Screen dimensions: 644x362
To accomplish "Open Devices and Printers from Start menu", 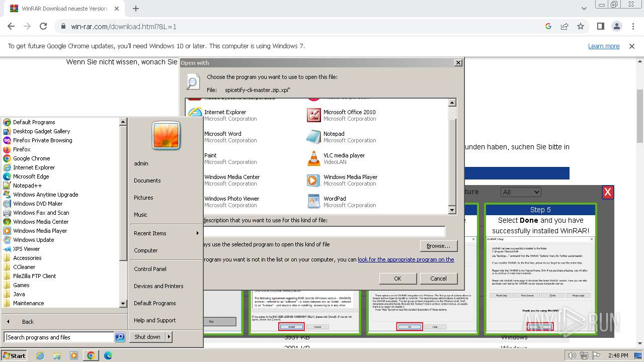I will (x=158, y=286).
